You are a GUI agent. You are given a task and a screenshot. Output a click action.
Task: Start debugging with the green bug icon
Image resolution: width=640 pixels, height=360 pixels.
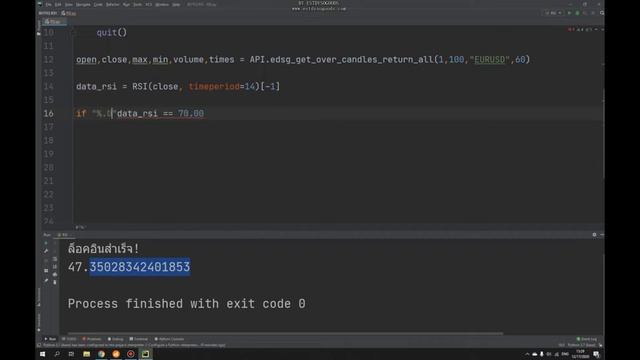tap(577, 13)
